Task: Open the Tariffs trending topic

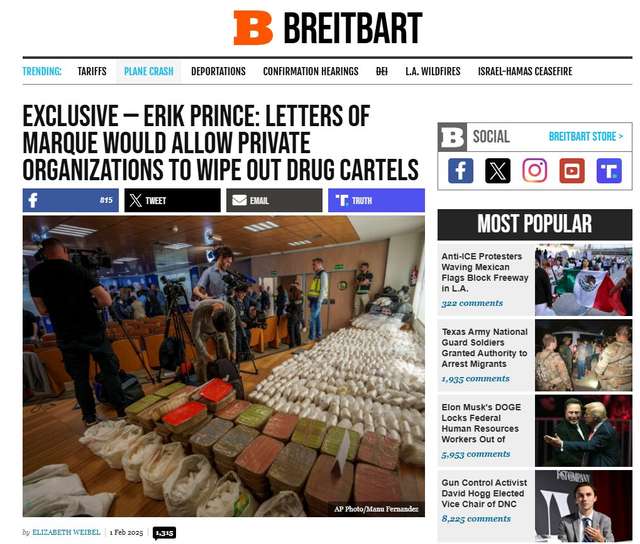Action: (x=92, y=71)
